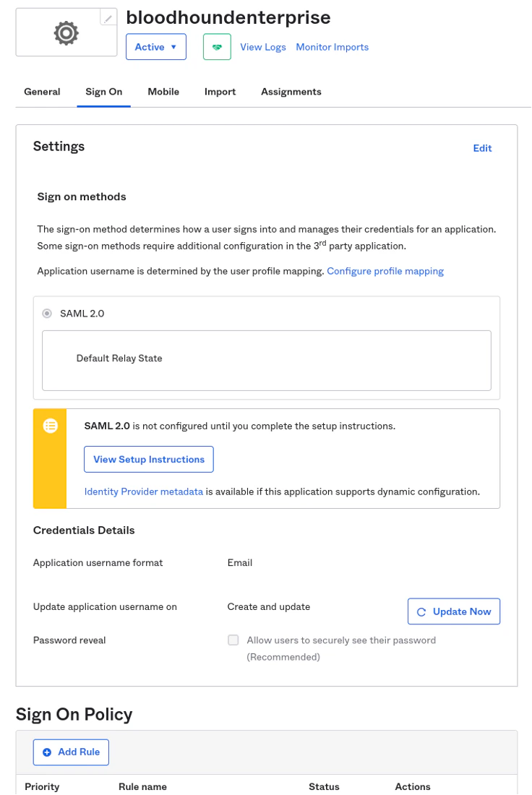
Task: Click the yellow setup-instructions list icon
Action: 50,426
